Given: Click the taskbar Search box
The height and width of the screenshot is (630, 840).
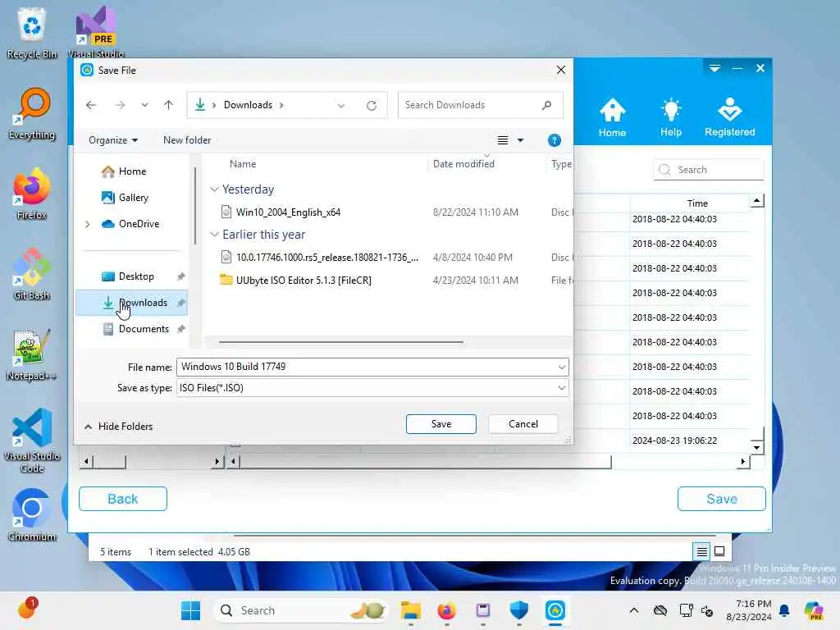Looking at the screenshot, I should click(x=301, y=610).
